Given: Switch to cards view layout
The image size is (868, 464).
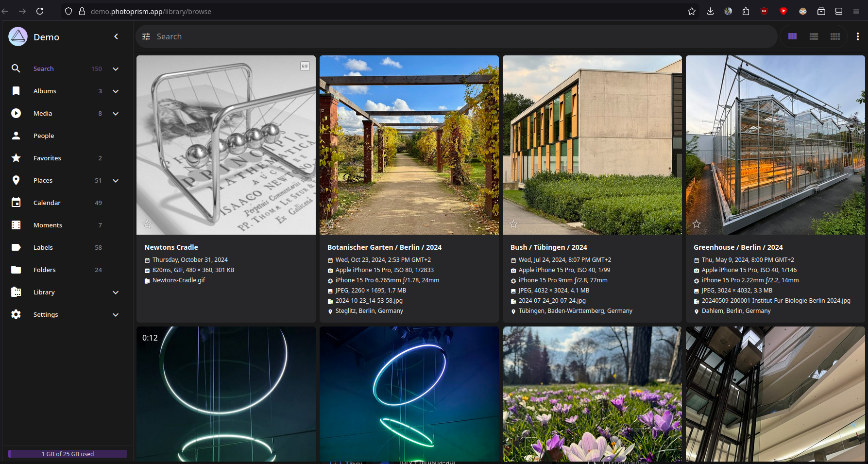Looking at the screenshot, I should coord(792,36).
